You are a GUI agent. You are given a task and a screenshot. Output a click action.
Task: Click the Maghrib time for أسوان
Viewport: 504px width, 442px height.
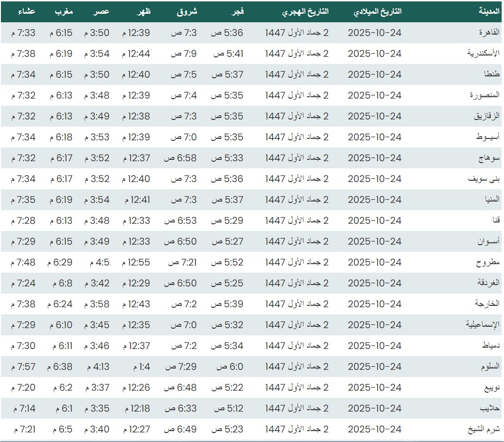click(x=60, y=241)
